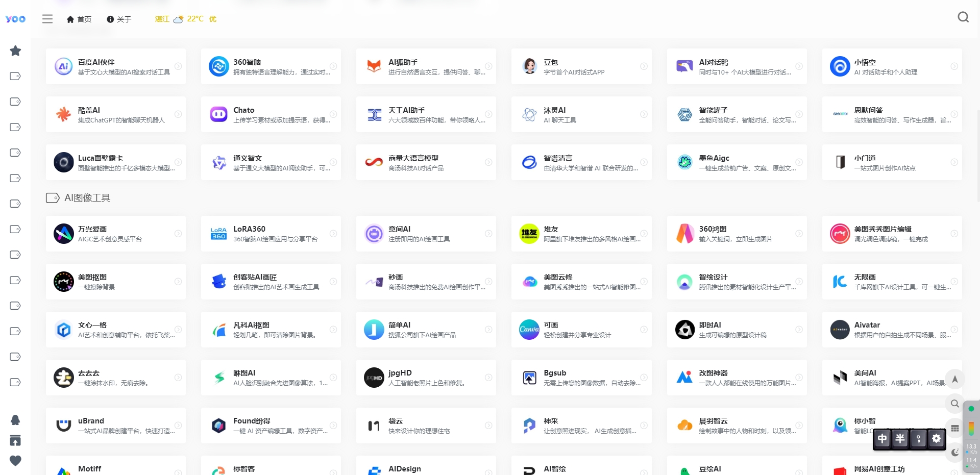
Task: Open 小悟空 blue circle icon
Action: (x=840, y=66)
